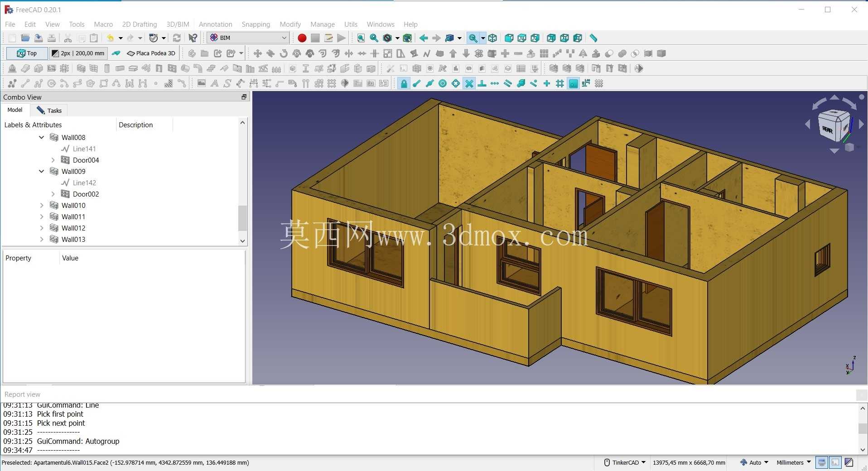Start macro recording with red circle
This screenshot has height=471, width=868.
click(x=302, y=38)
